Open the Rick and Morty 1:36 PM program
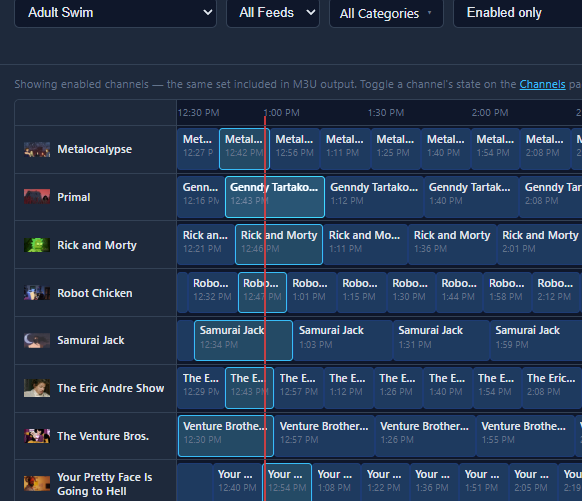582x501 pixels. (452, 245)
